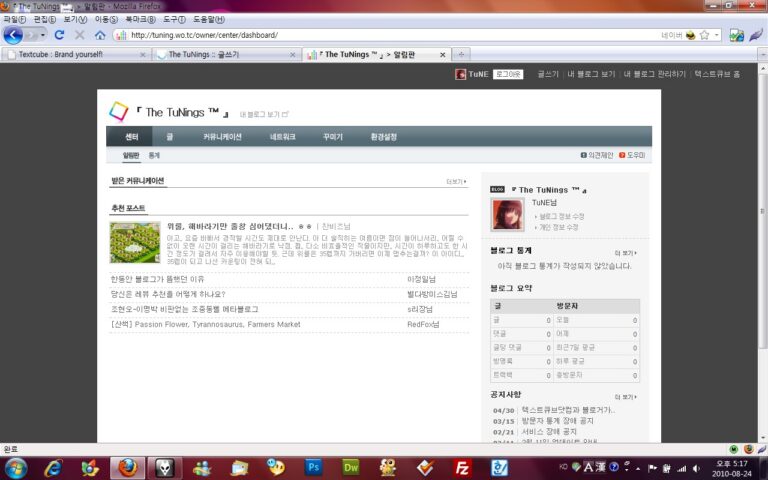Click the Firefox icon in the status bar
Screen dimensions: 768x480
pos(748,449)
